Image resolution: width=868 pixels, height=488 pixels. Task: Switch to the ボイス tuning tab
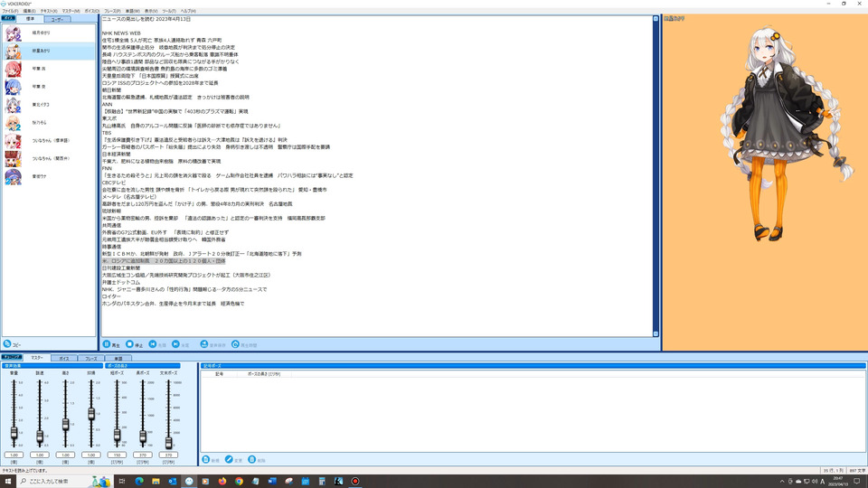pos(64,359)
